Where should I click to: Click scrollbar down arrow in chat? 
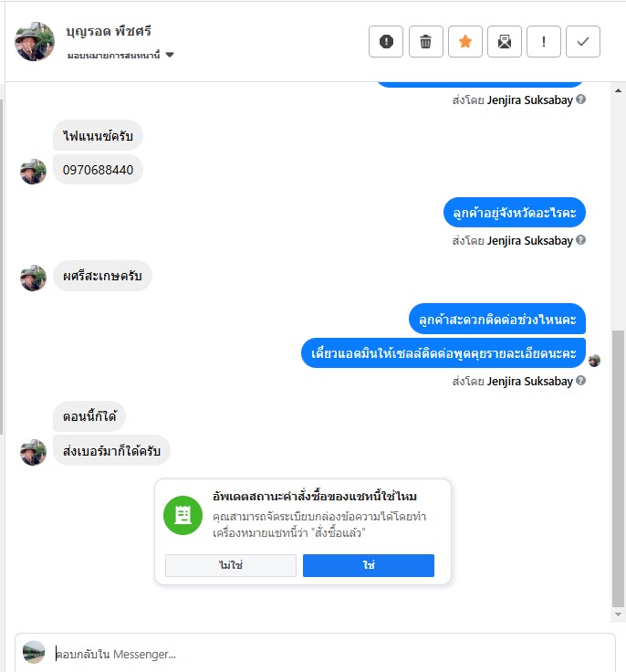coord(618,614)
